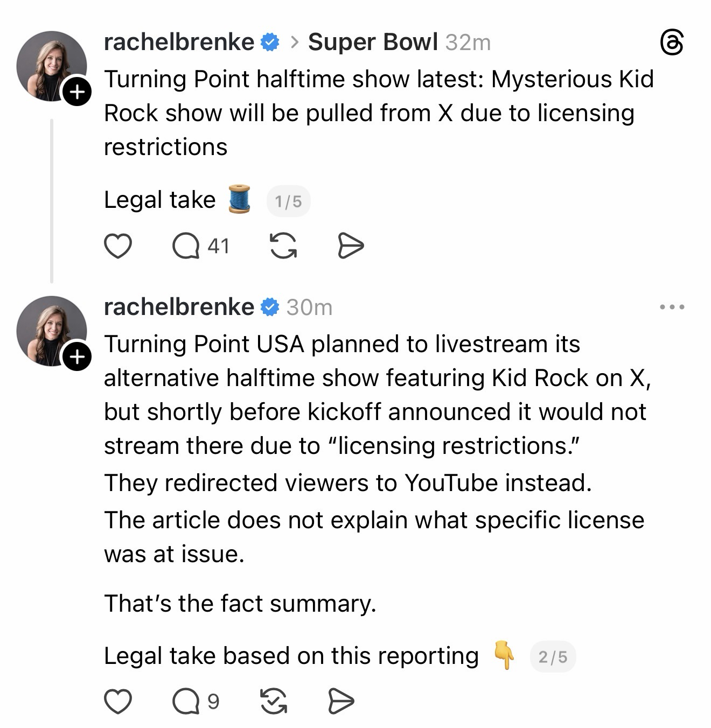Open Threads logo in top right corner
The width and height of the screenshot is (711, 728).
672,43
